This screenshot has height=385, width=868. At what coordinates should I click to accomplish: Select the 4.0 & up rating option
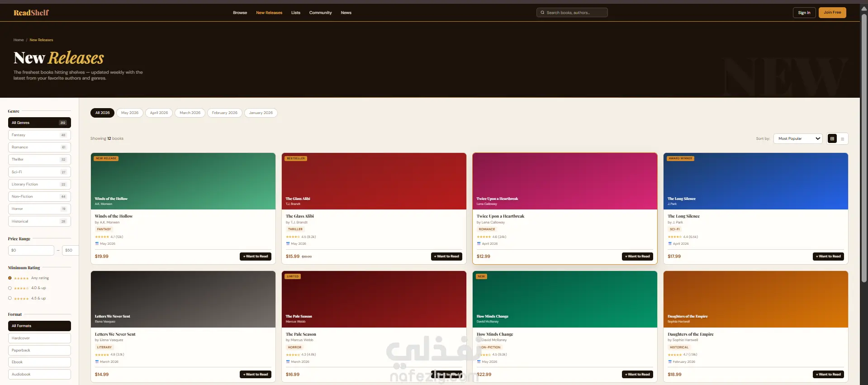pos(10,288)
